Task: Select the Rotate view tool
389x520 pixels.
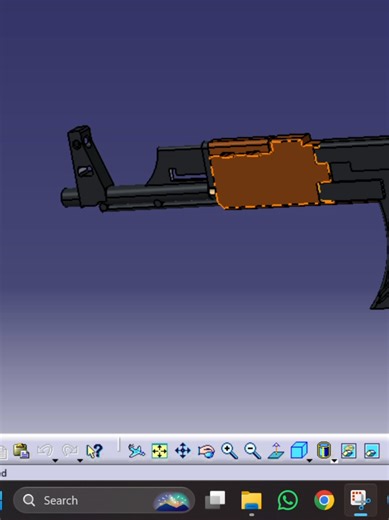Action: click(206, 451)
